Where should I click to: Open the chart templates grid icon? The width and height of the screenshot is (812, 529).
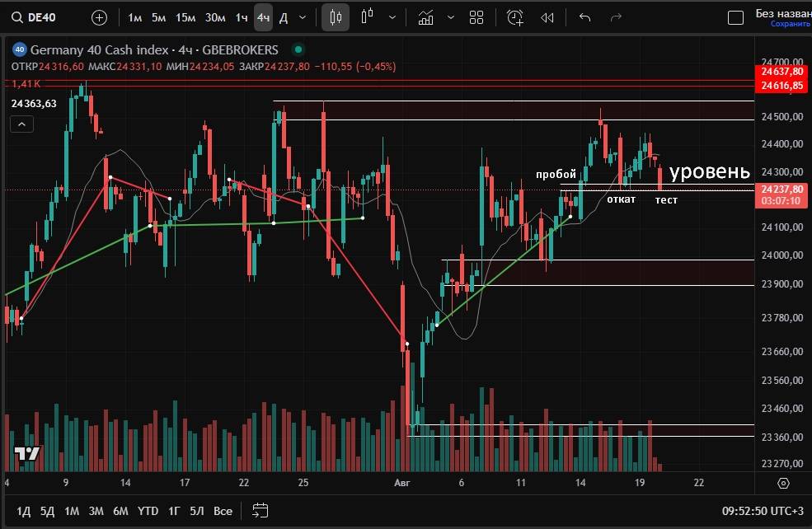(476, 17)
